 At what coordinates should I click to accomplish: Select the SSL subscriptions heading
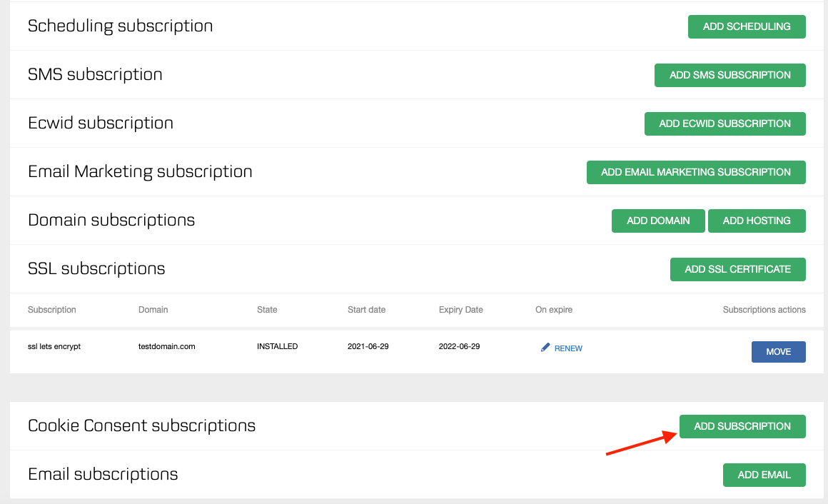pyautogui.click(x=96, y=269)
